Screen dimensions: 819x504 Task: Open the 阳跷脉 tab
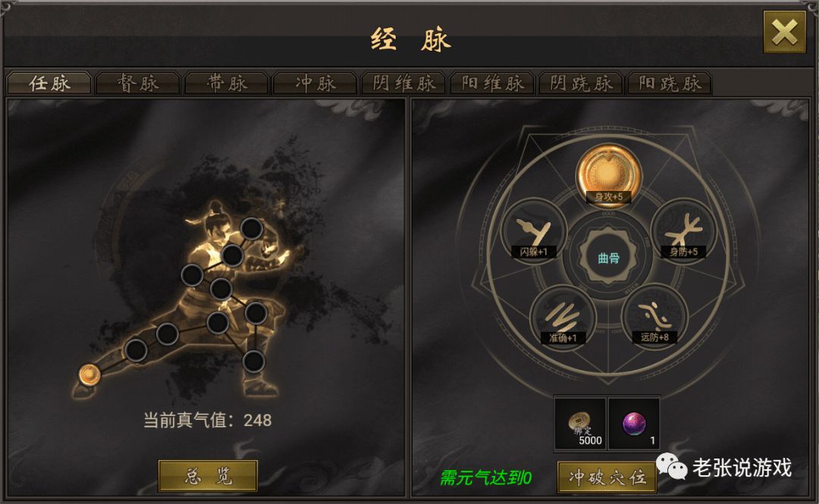pos(670,83)
